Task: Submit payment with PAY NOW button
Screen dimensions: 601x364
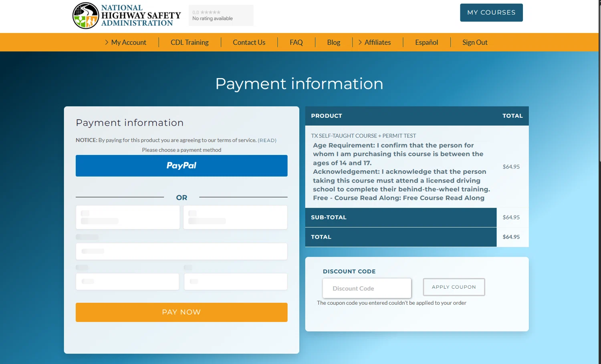Action: pos(182,312)
